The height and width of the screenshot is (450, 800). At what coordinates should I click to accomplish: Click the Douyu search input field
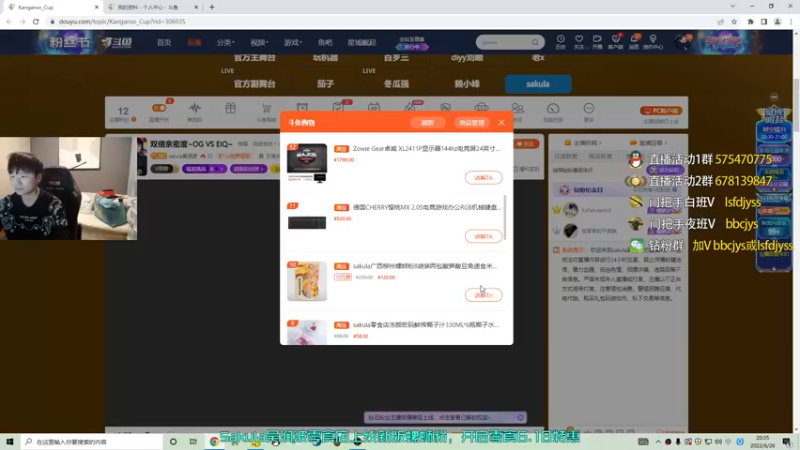point(505,42)
